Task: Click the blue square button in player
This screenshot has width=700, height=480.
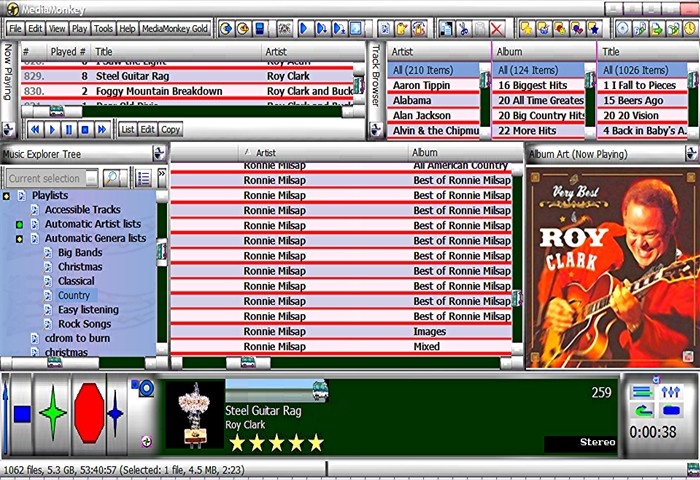Action: click(21, 412)
